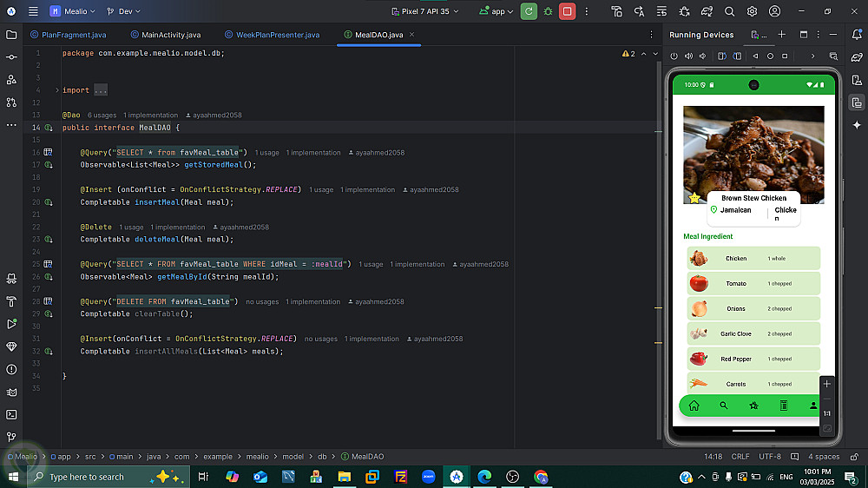Open the Dev branch dropdown
This screenshot has height=488, width=868.
click(x=125, y=11)
